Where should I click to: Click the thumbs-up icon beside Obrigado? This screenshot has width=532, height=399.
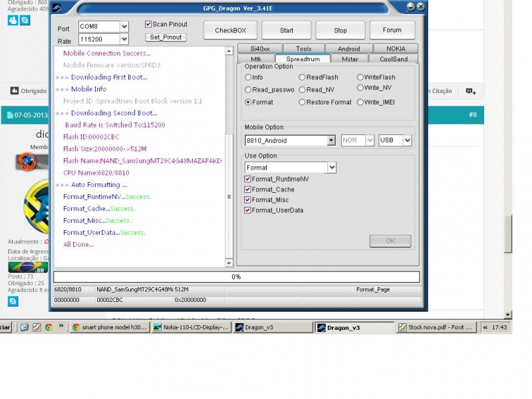15,91
